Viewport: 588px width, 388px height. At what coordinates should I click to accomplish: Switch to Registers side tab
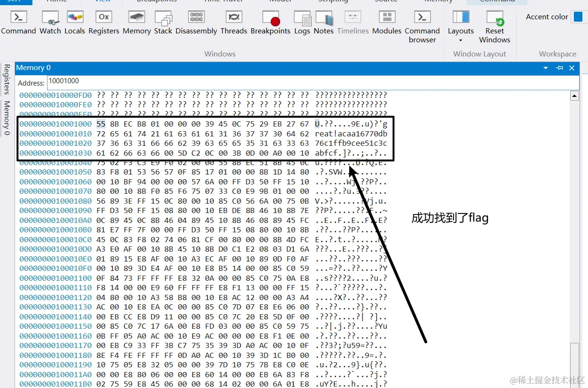[7, 79]
